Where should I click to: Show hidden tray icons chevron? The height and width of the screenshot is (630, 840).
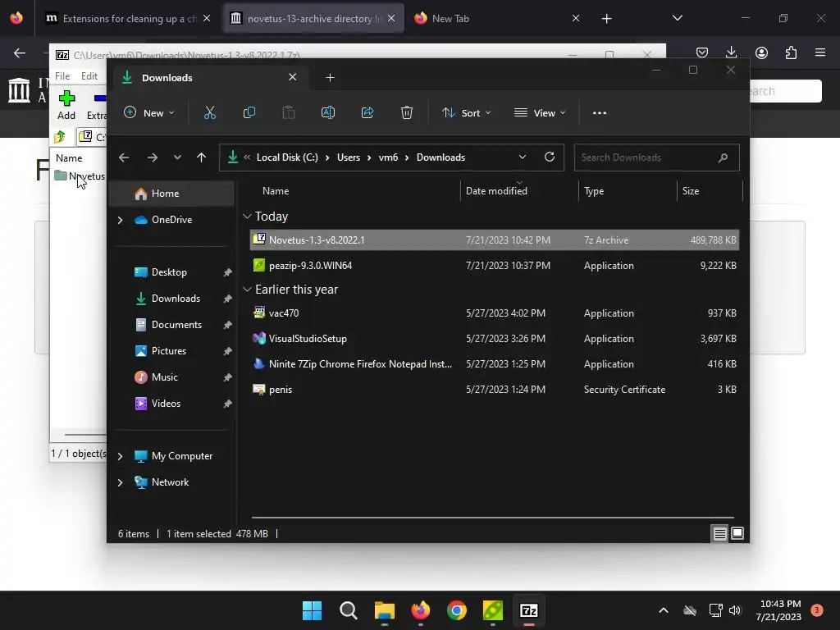[x=663, y=610]
